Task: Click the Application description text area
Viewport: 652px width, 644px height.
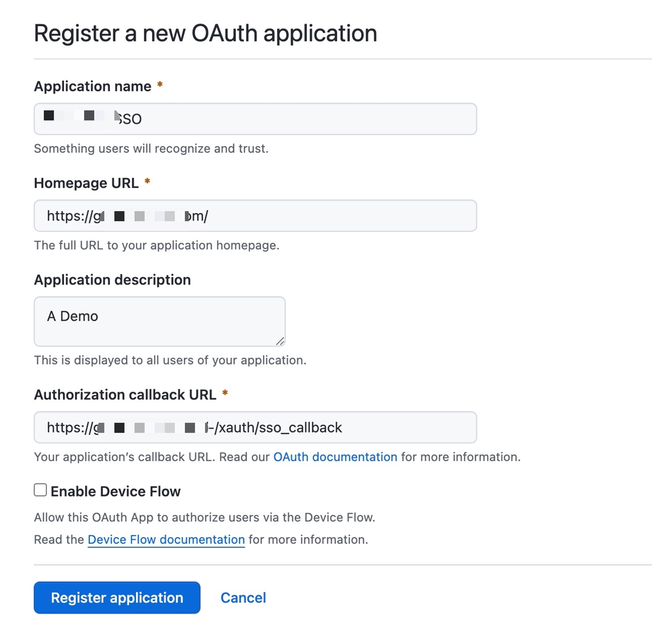Action: pos(160,321)
